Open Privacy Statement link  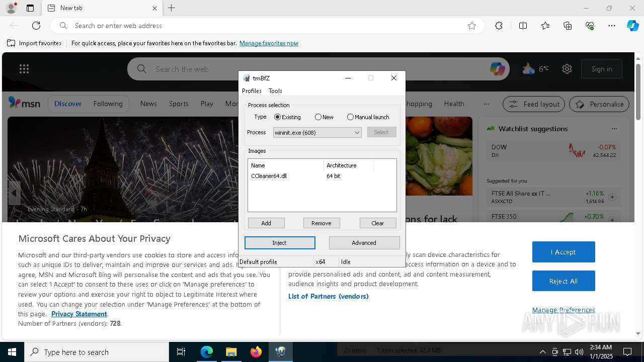click(79, 314)
